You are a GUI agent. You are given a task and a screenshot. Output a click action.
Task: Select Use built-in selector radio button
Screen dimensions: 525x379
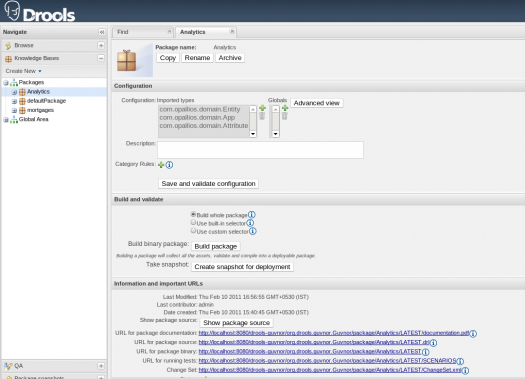coord(193,222)
